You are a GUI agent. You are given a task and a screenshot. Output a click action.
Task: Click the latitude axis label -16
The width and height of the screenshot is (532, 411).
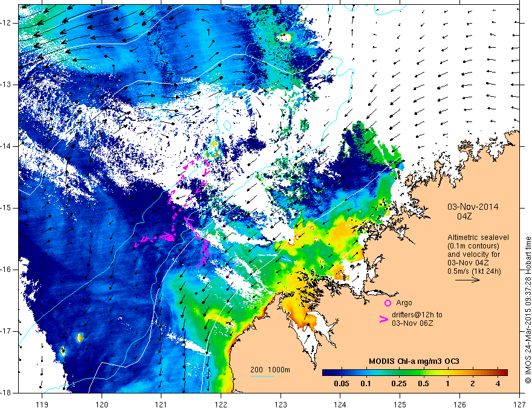point(6,270)
